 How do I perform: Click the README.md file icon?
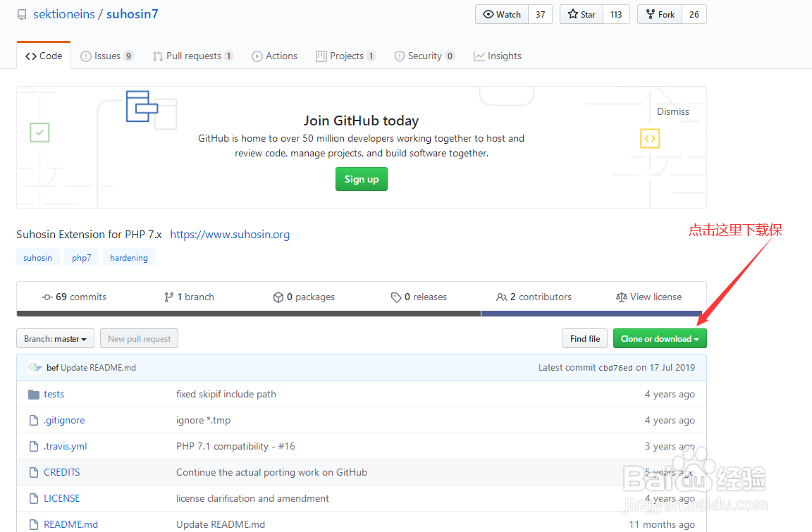[34, 524]
